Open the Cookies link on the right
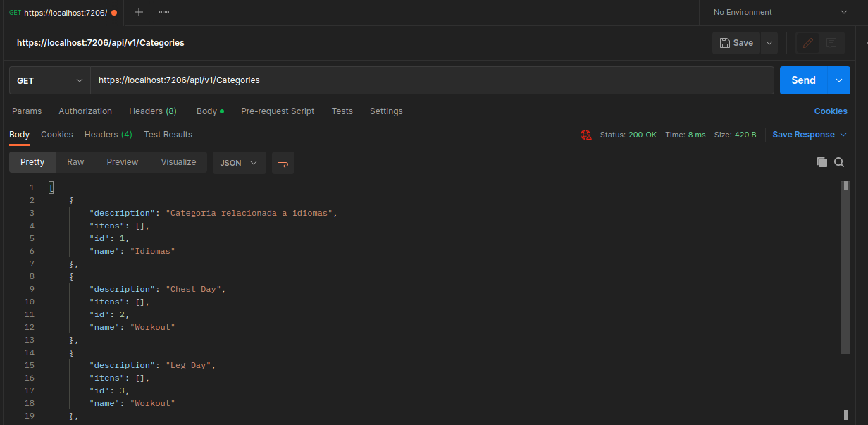The height and width of the screenshot is (425, 868). click(831, 111)
